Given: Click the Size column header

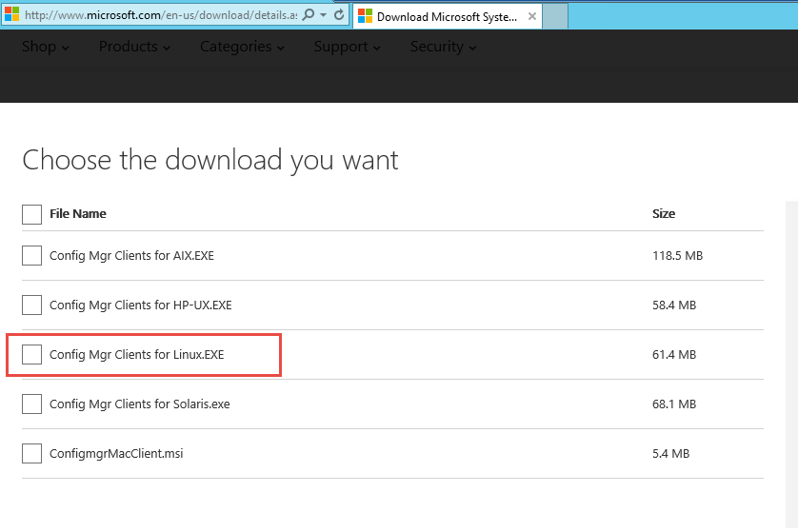Looking at the screenshot, I should pyautogui.click(x=664, y=213).
